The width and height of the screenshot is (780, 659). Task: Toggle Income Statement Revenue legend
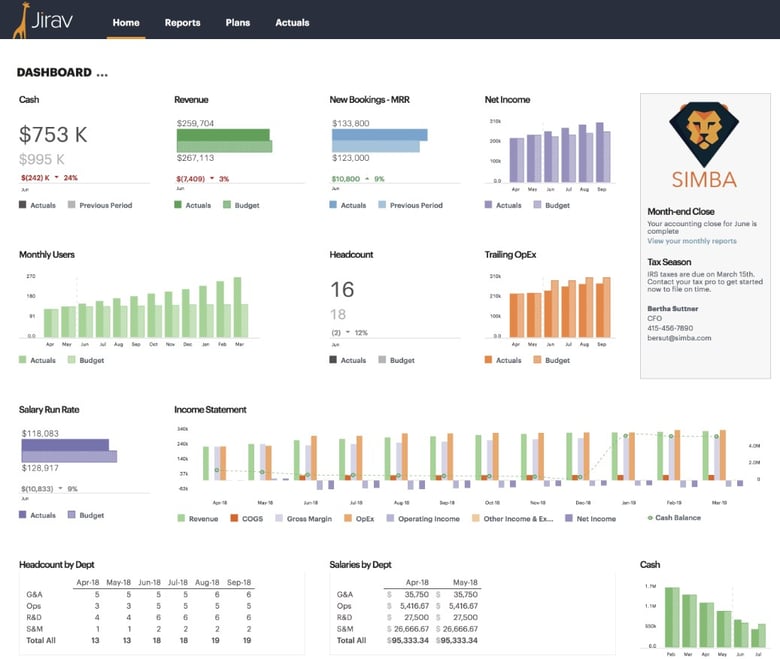click(198, 518)
